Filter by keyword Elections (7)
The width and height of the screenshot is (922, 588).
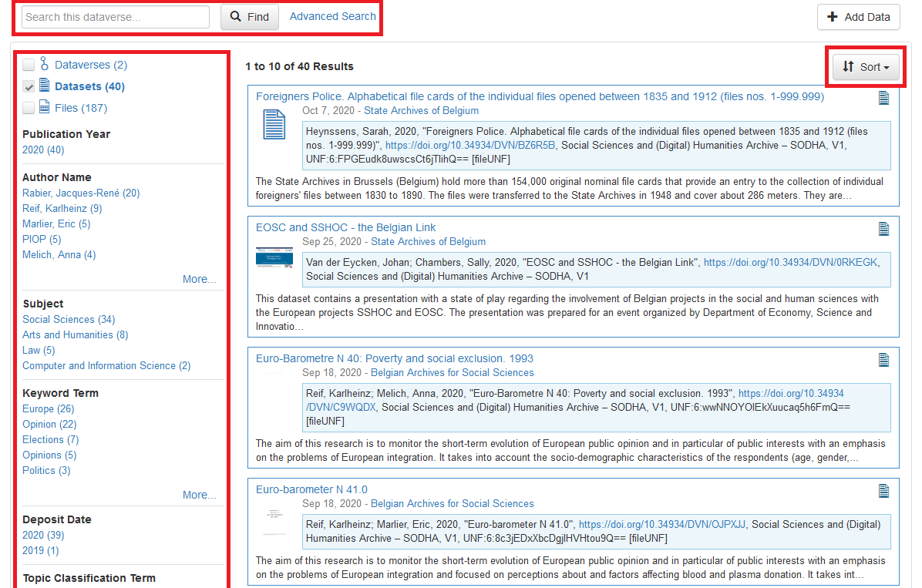tap(51, 440)
